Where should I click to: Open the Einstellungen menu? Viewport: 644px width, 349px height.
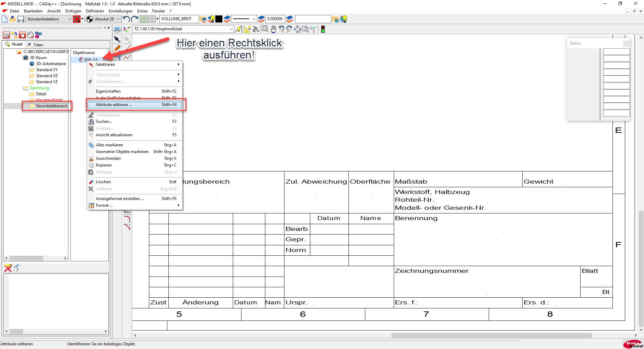click(120, 11)
